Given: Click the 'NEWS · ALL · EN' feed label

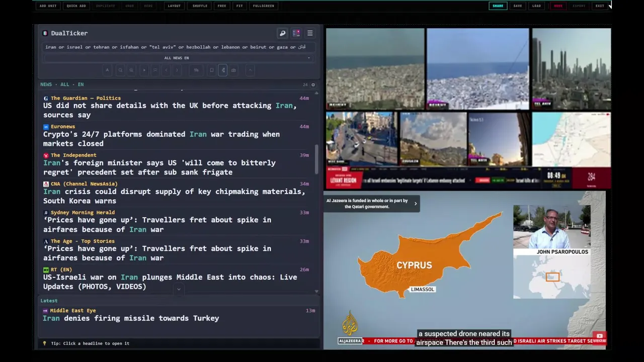Looking at the screenshot, I should (x=62, y=84).
